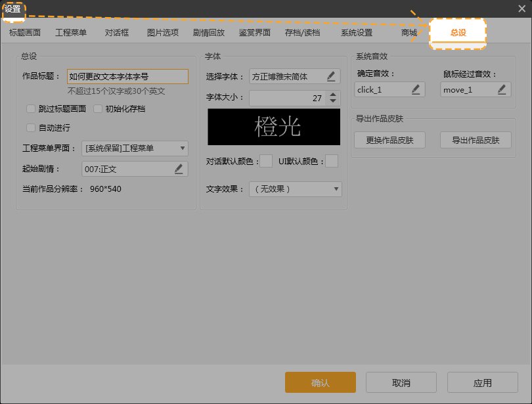Open the 系统设置 tab
Image resolution: width=532 pixels, height=404 pixels.
357,32
